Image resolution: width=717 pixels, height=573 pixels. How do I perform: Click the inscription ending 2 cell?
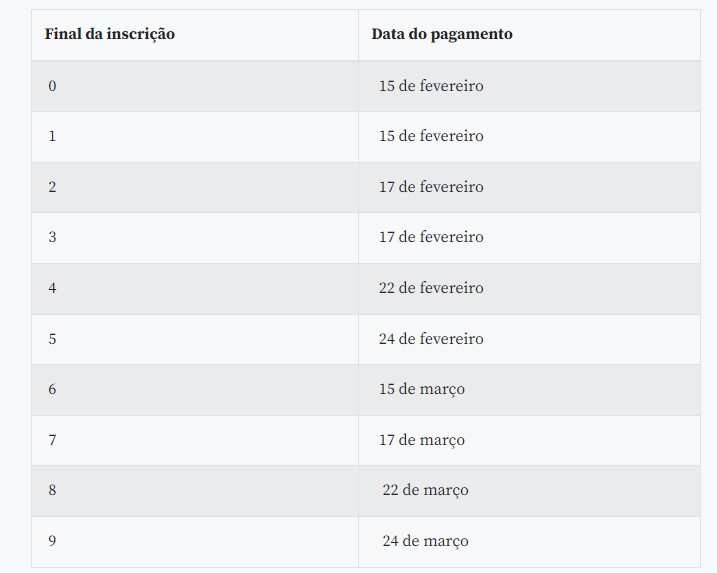click(x=53, y=187)
